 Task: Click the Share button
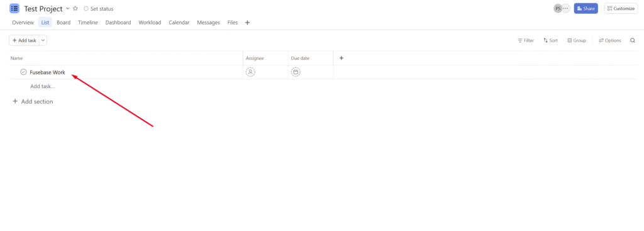click(x=586, y=9)
